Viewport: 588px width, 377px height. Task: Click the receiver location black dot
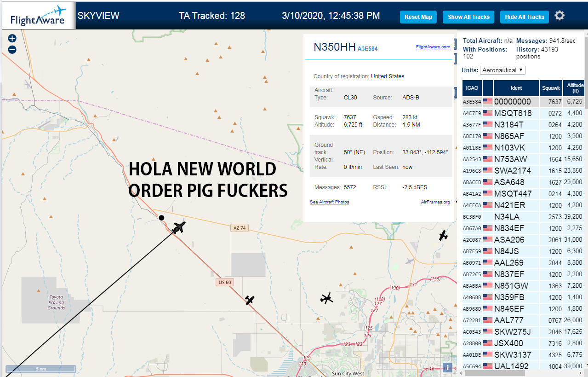161,218
